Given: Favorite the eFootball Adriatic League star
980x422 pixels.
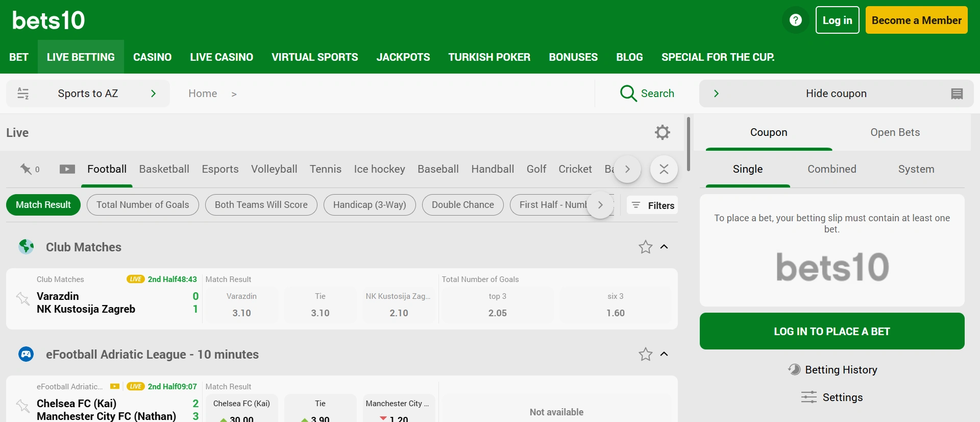Looking at the screenshot, I should pos(646,354).
